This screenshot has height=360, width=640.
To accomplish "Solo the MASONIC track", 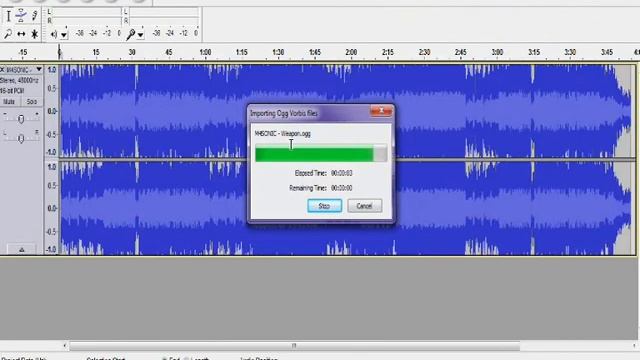I will pos(31,102).
